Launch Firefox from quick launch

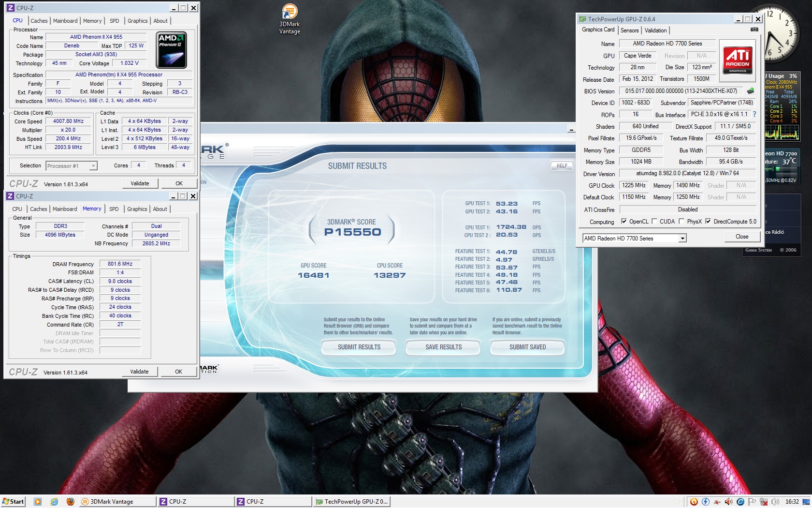click(70, 502)
